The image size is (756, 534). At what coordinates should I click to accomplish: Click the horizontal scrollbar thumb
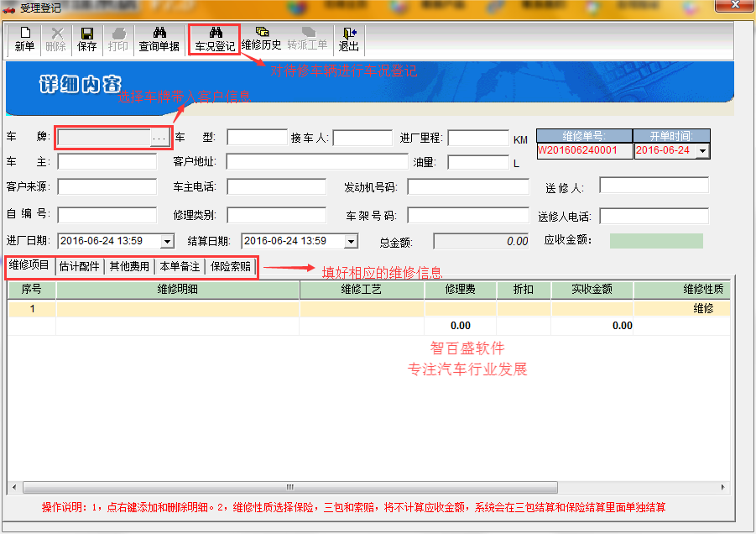point(290,487)
